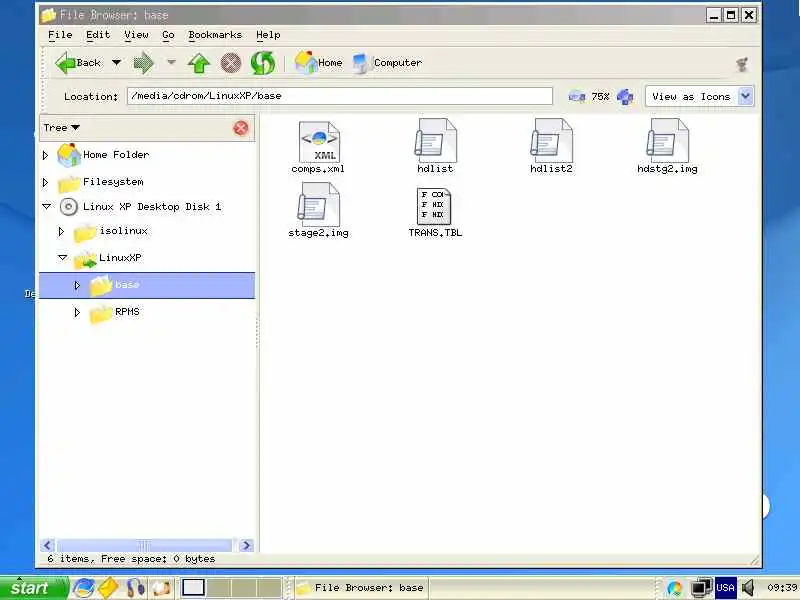
Task: Zoom out using the minus icon
Action: 577,96
